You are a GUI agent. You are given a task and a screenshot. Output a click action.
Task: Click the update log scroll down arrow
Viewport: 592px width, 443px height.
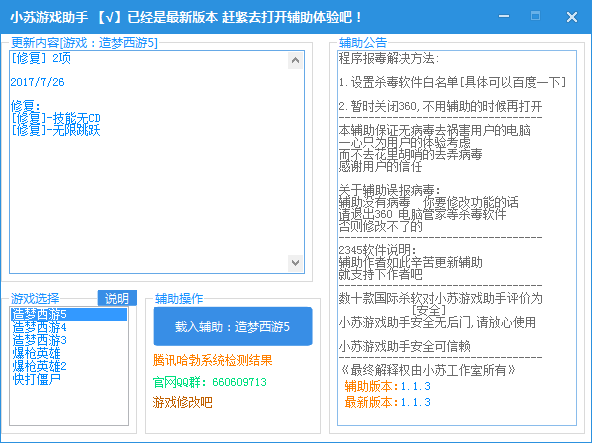click(x=296, y=263)
